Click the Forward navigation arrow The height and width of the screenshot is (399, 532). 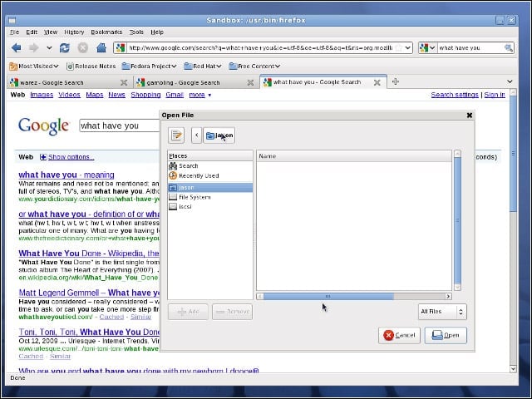(33, 48)
